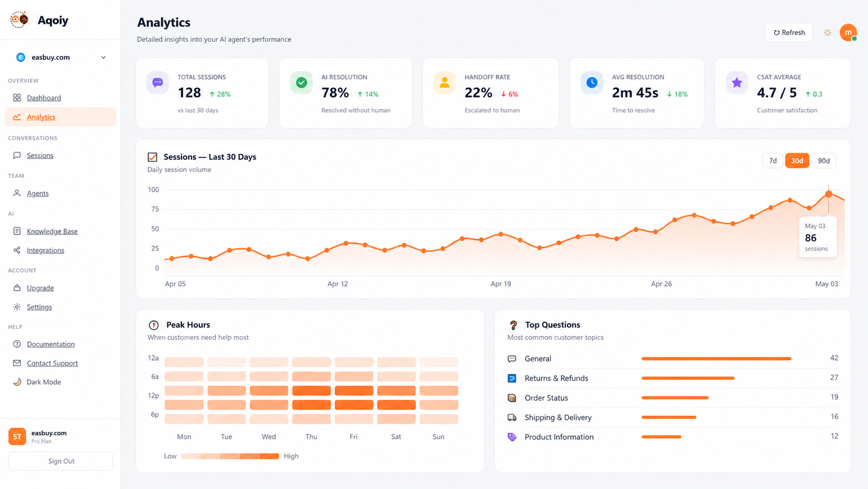Screen dimensions: 868x489
Task: Open the user avatar in top right
Action: click(x=848, y=32)
